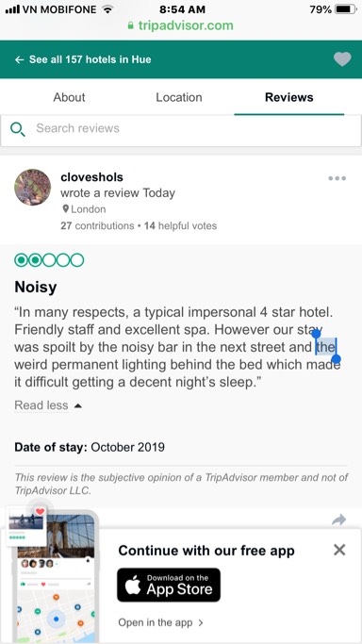Collapse review with Read less
Screen dimensions: 362x644
[41, 405]
